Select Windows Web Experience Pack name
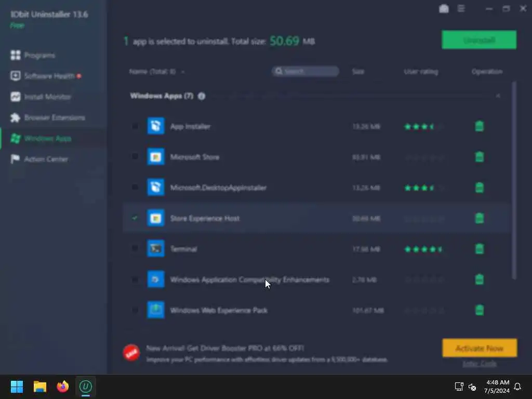Image resolution: width=532 pixels, height=399 pixels. (x=219, y=311)
